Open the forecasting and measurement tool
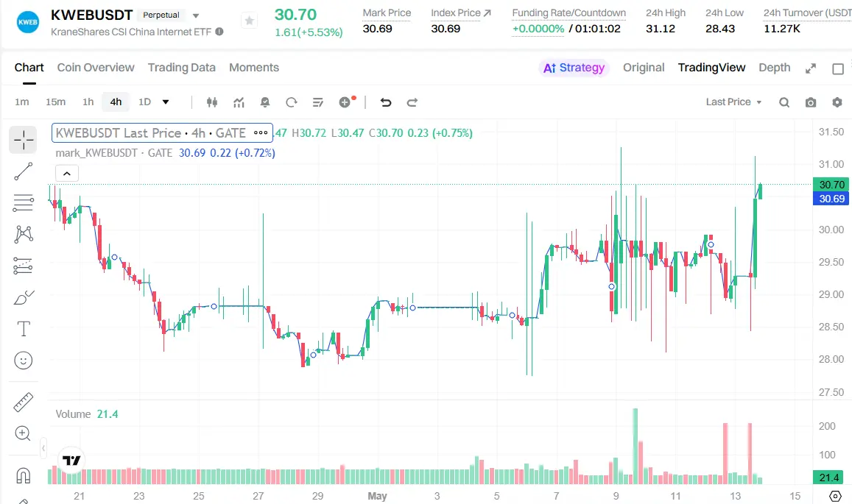The image size is (852, 504). (24, 266)
